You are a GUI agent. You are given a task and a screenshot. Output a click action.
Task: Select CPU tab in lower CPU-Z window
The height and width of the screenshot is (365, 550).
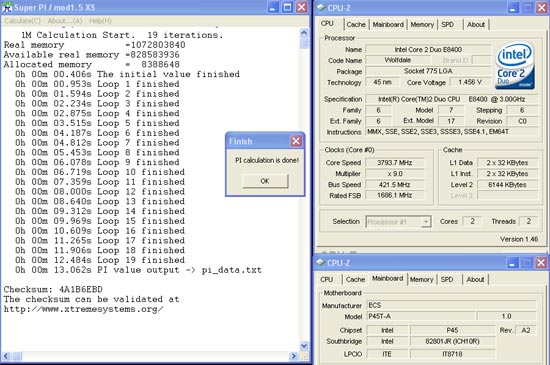327,279
